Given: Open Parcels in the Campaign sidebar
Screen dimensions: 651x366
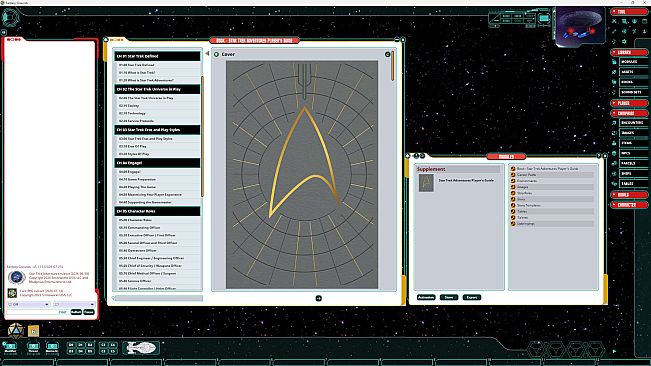Looking at the screenshot, I should (x=634, y=163).
